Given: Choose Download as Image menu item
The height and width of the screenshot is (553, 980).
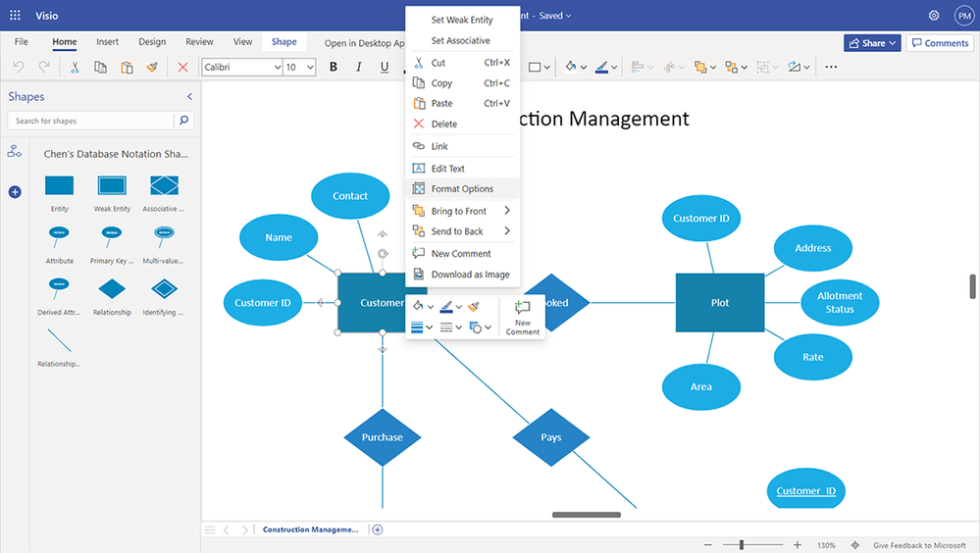Looking at the screenshot, I should tap(462, 275).
